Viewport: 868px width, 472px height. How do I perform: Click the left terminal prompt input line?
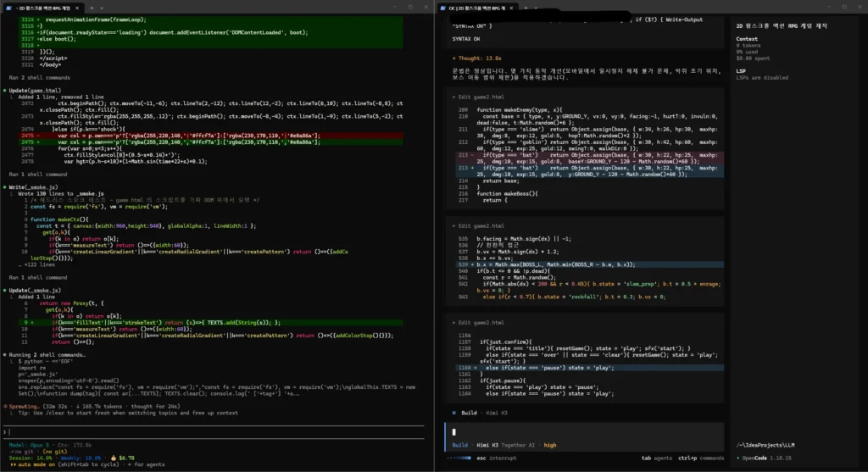[x=214, y=432]
